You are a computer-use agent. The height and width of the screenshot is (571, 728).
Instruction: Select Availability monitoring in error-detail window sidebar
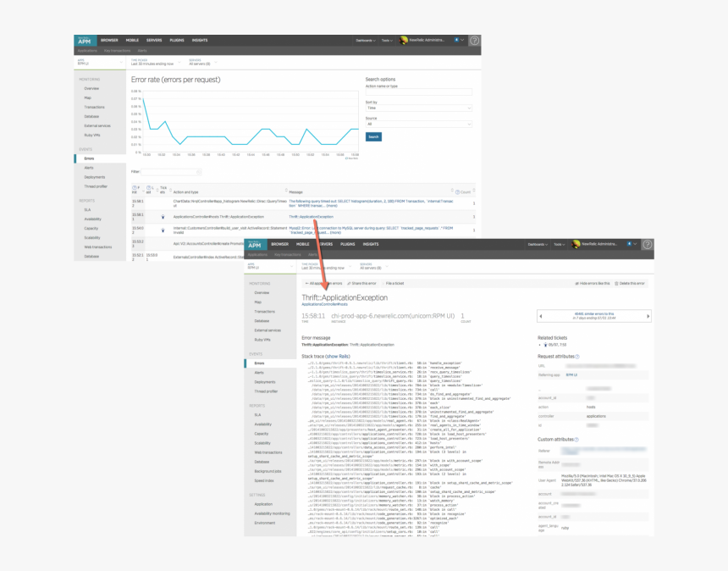point(272,514)
